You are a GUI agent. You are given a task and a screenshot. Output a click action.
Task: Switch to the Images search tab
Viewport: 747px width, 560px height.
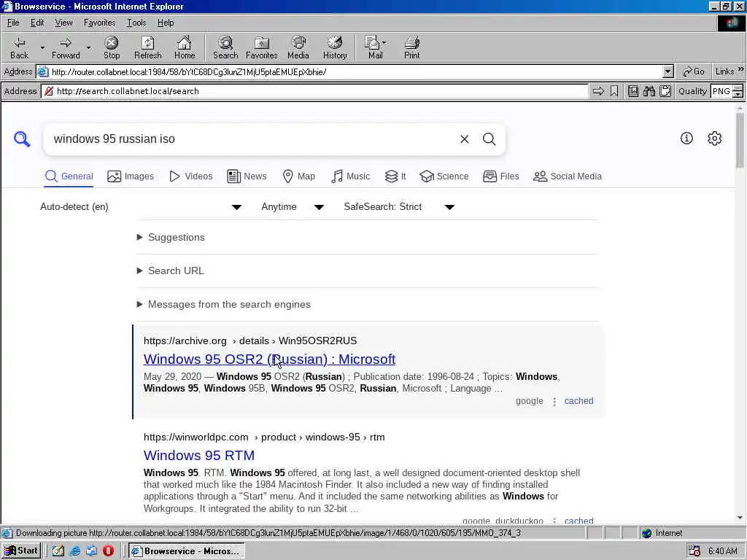(x=131, y=176)
